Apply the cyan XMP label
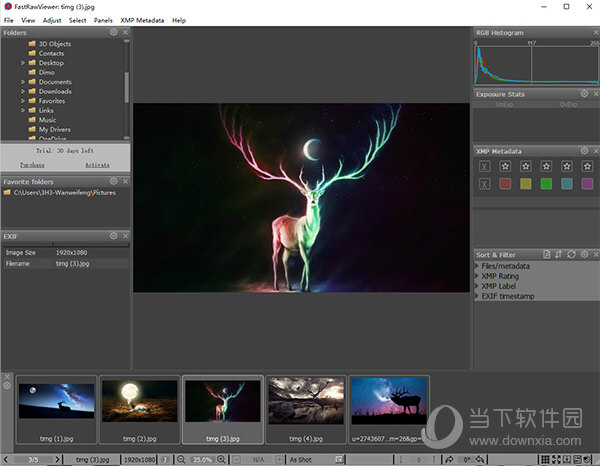Image resolution: width=600 pixels, height=466 pixels. pos(567,184)
